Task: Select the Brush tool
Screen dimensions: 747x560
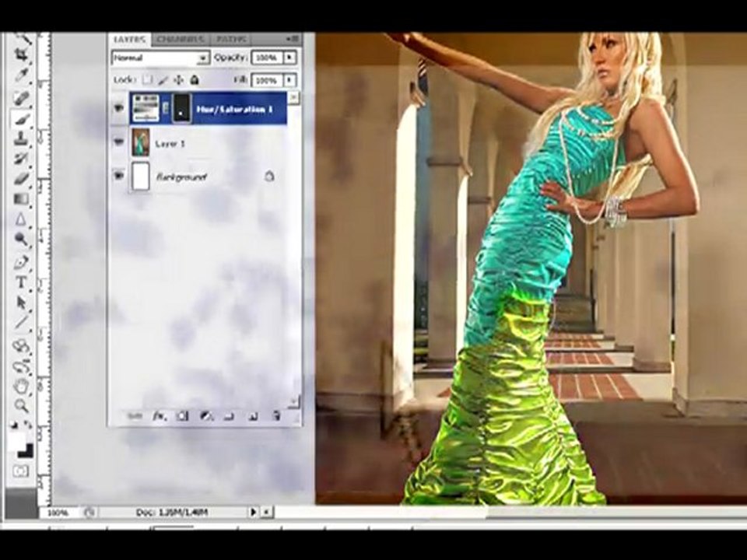Action: pos(22,118)
